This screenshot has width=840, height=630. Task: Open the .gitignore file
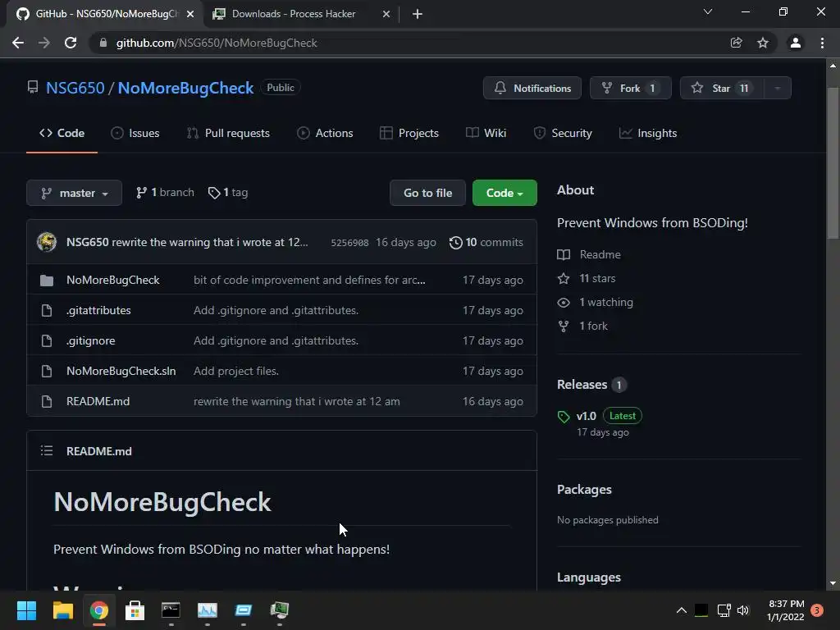(90, 340)
